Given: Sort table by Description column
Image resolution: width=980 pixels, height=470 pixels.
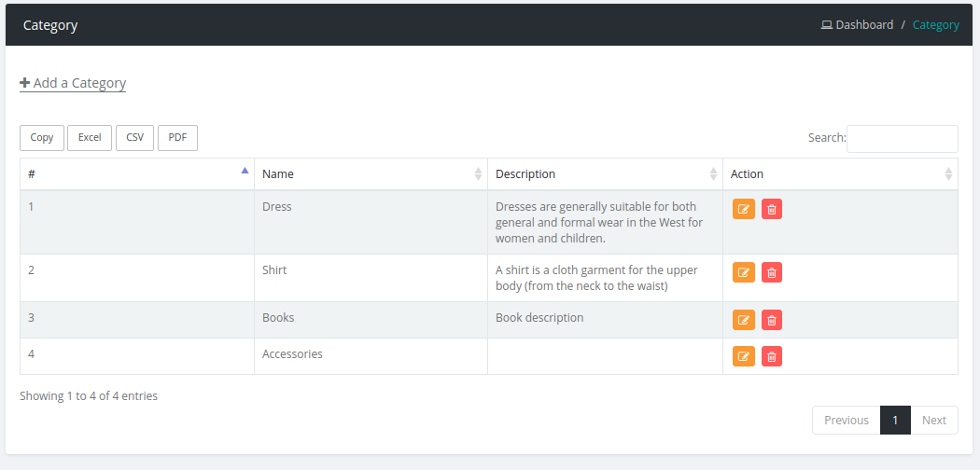Looking at the screenshot, I should 604,174.
